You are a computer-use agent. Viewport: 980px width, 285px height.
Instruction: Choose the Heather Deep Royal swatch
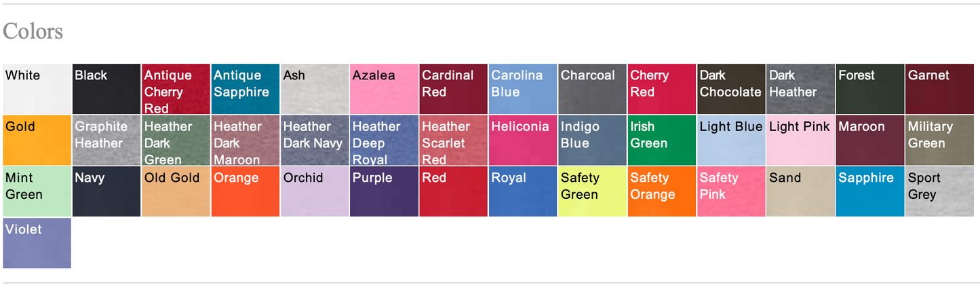(x=384, y=140)
